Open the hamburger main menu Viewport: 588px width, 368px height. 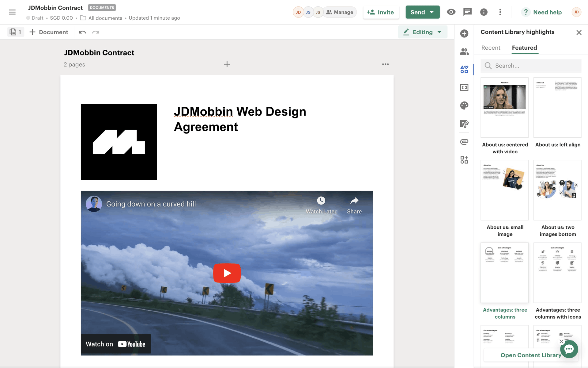[12, 12]
